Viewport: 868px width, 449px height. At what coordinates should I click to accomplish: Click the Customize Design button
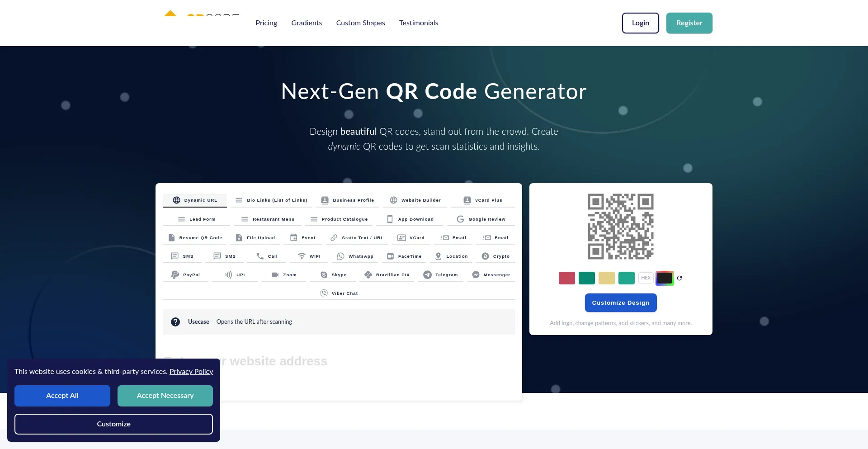[620, 303]
